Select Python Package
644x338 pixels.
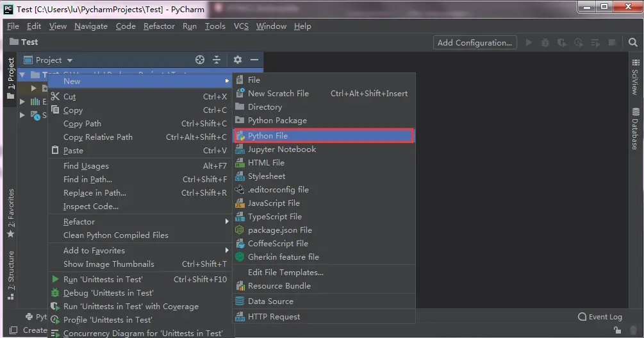[324, 121]
